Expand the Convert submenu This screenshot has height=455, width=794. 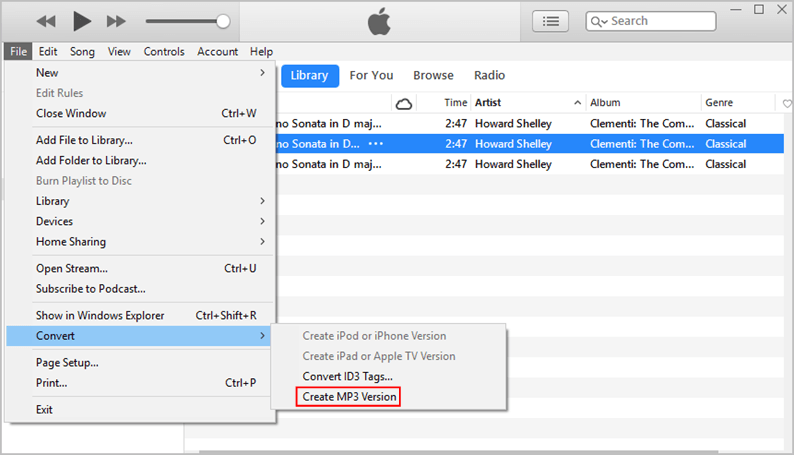[140, 336]
